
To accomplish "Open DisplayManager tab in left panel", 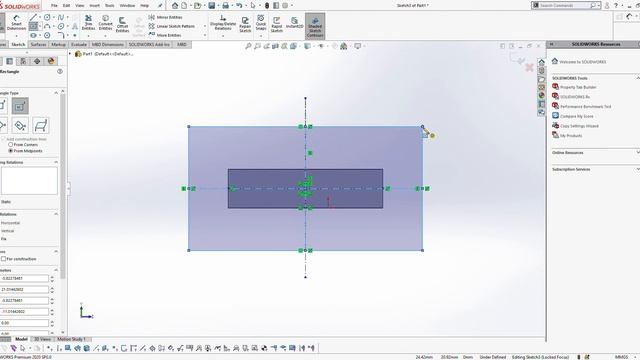I will tap(51, 61).
